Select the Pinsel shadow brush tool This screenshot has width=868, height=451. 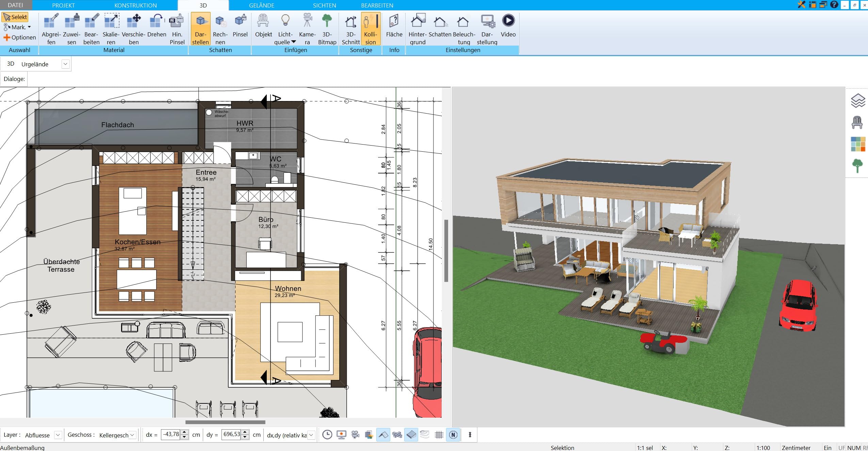pyautogui.click(x=240, y=26)
